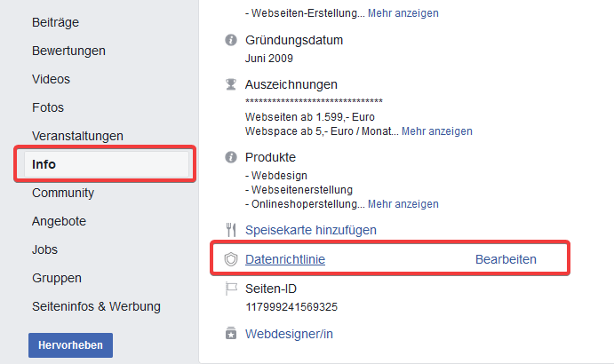Click the blue Hervorheben button
The height and width of the screenshot is (364, 614).
[x=70, y=345]
